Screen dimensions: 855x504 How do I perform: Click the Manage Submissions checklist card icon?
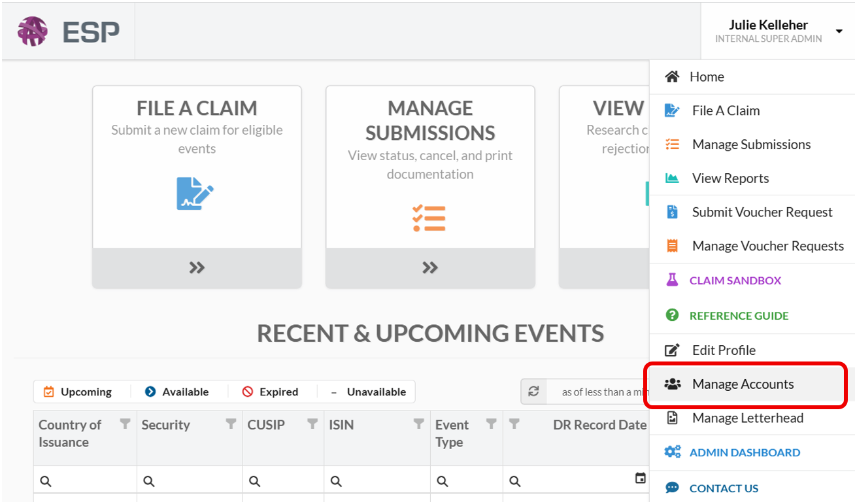tap(429, 218)
